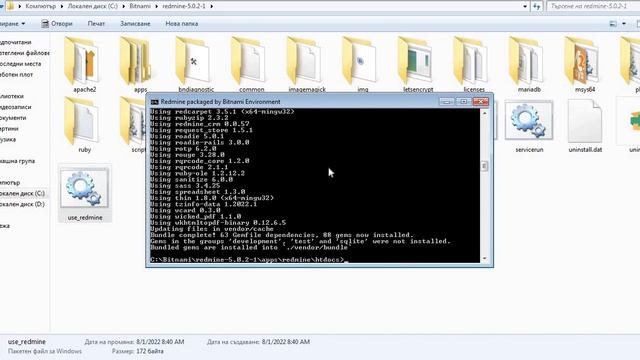This screenshot has height=360, width=640.
Task: Minimize the Bitnami Environment console
Action: click(x=447, y=102)
